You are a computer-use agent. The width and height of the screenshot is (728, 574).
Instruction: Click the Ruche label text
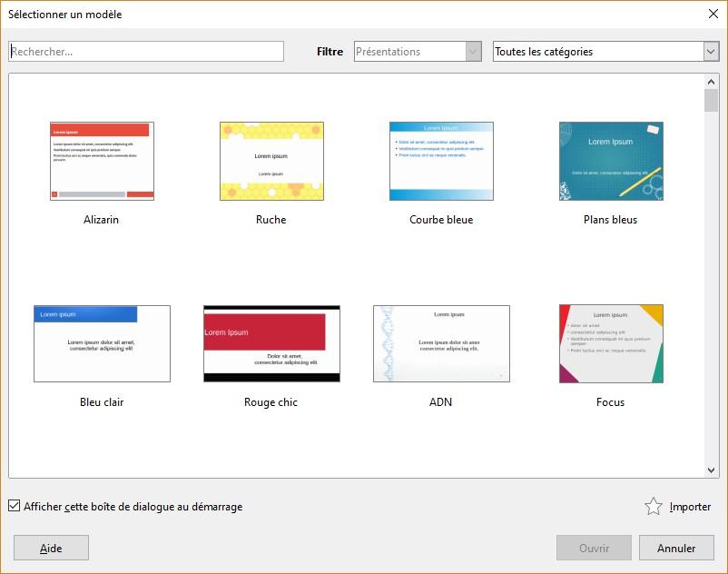coord(271,220)
